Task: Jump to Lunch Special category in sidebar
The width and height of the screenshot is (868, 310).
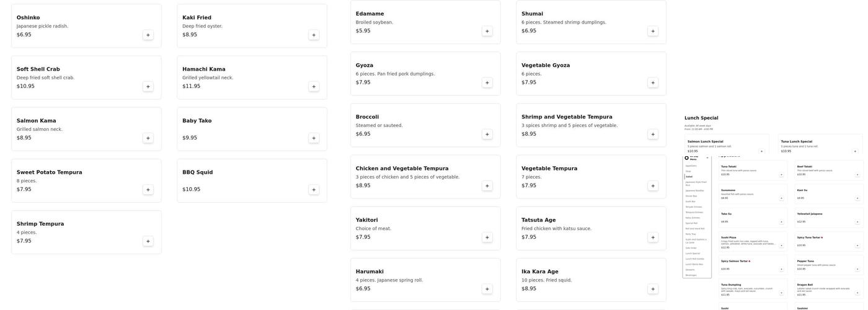Action: 692,254
